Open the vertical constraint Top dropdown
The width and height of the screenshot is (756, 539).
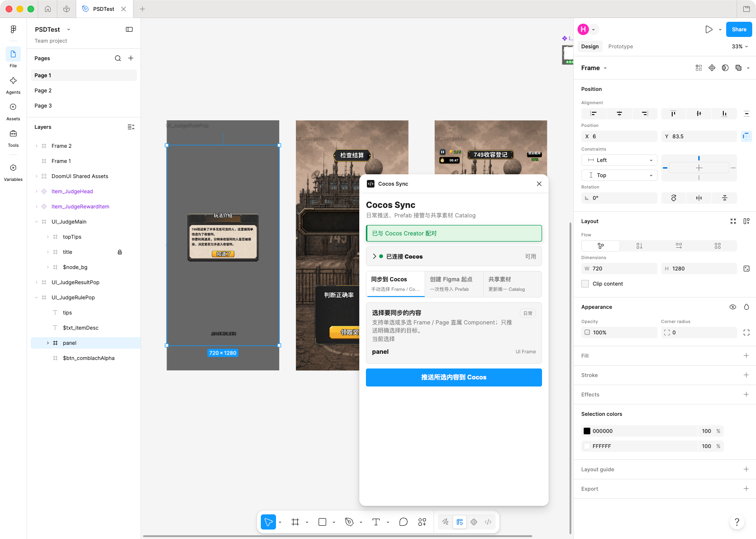tap(619, 175)
